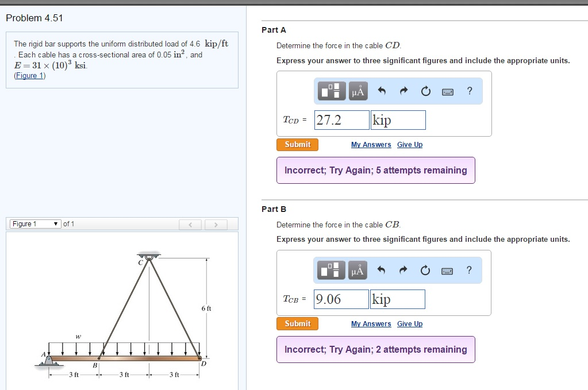This screenshot has height=390, width=588.
Task: Click the TCD value input field showing 27.2
Action: 341,119
